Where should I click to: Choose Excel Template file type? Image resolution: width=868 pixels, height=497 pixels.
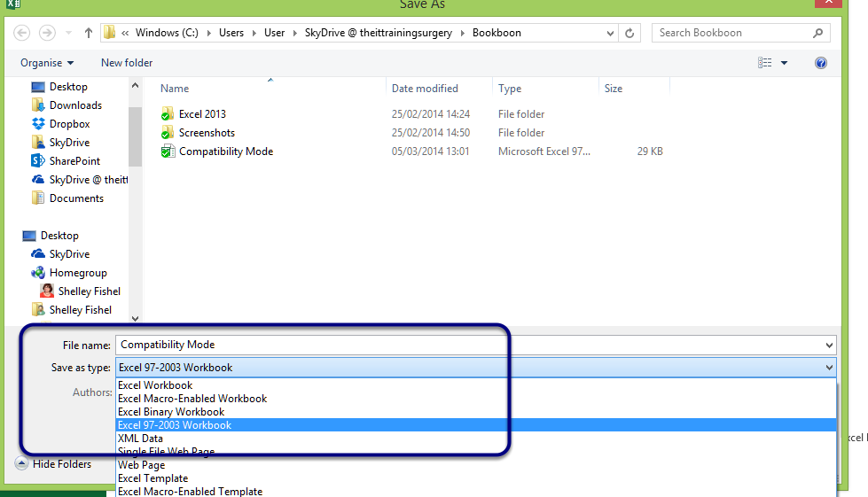click(x=476, y=478)
